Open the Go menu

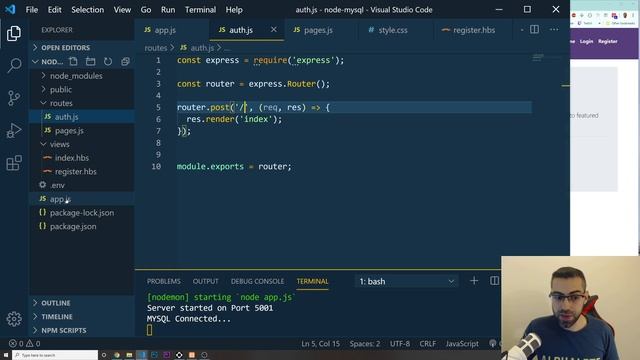(146, 9)
